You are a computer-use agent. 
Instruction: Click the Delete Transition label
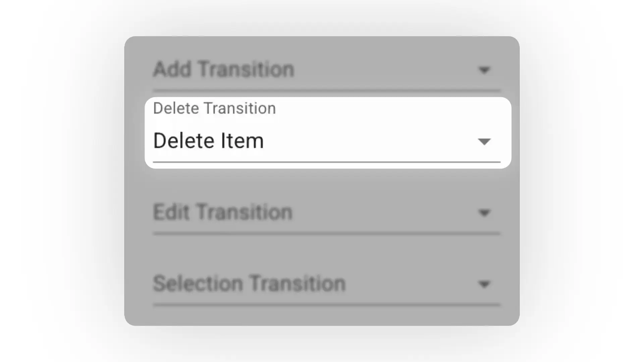(x=214, y=108)
